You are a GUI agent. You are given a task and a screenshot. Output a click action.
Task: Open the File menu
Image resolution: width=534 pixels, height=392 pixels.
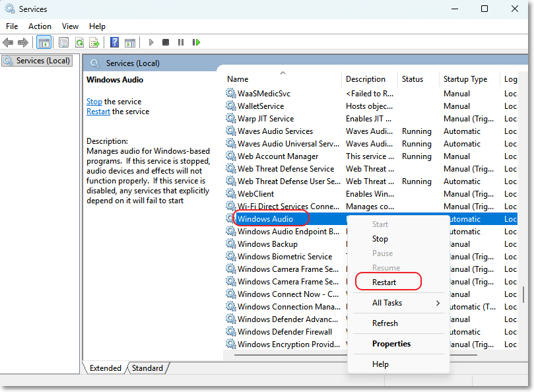[12, 26]
